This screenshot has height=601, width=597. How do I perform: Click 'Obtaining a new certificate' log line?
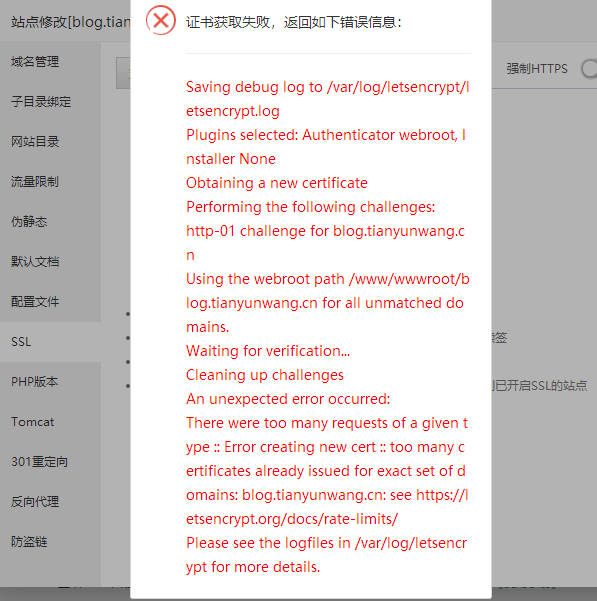pyautogui.click(x=277, y=183)
